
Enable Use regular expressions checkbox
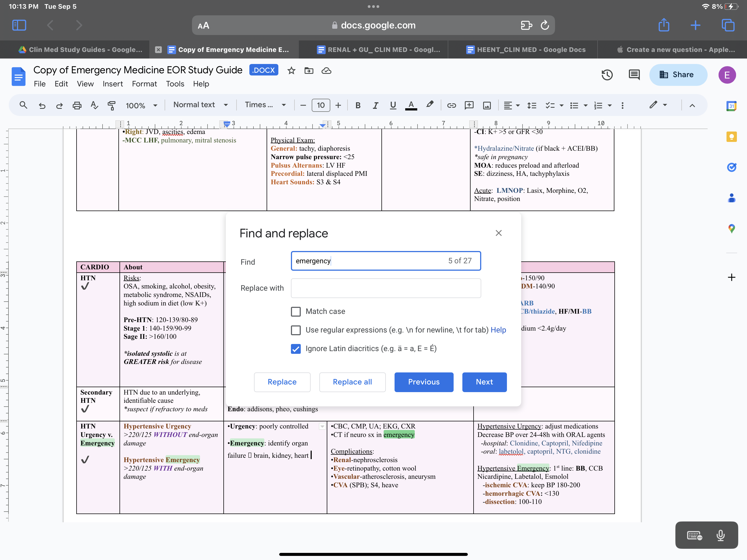[x=296, y=330]
